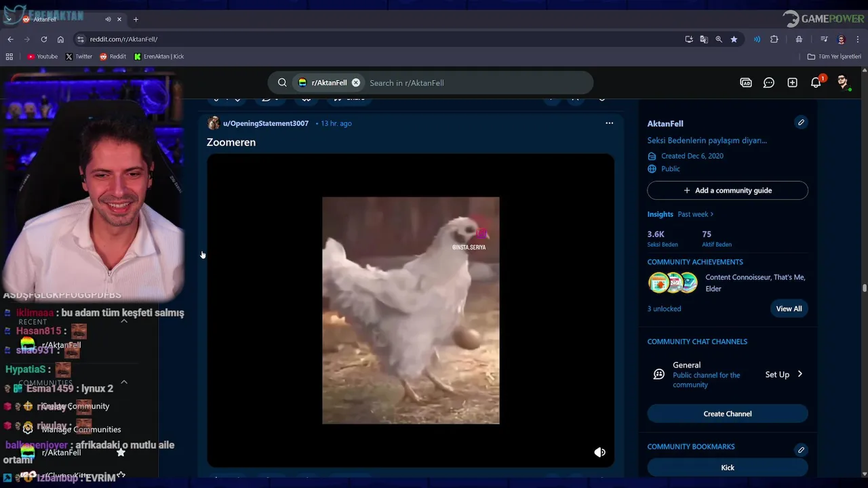Mute the AktanFell tab audio

click(x=108, y=19)
